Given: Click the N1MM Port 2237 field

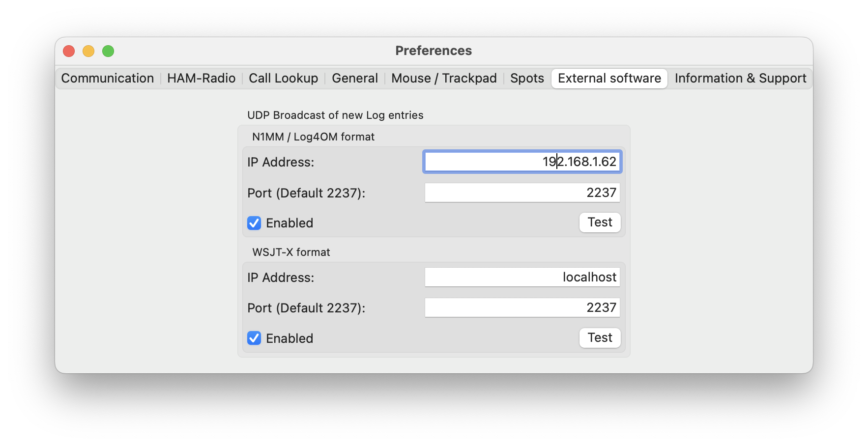Looking at the screenshot, I should (522, 193).
